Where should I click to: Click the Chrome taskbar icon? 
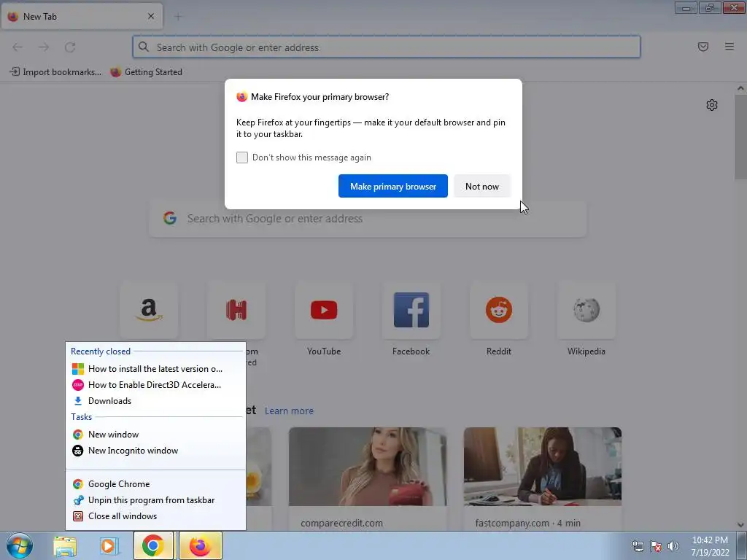coord(153,545)
